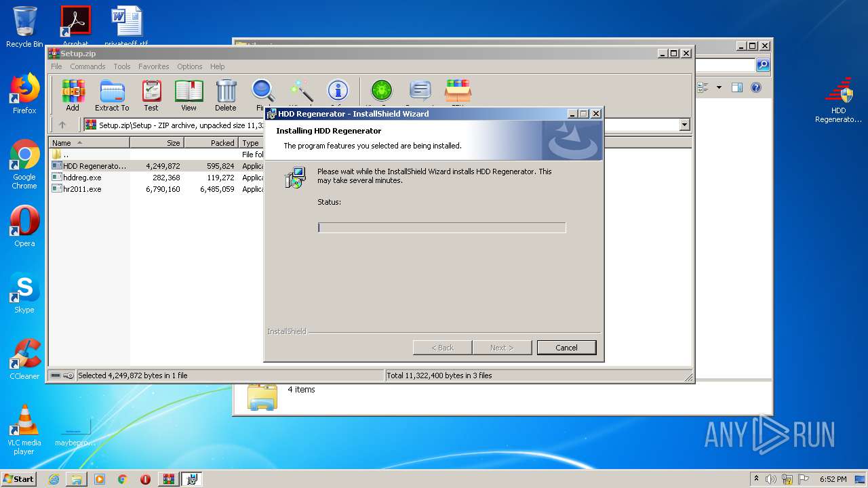
Task: Click the volume speaker tray icon
Action: [x=771, y=479]
